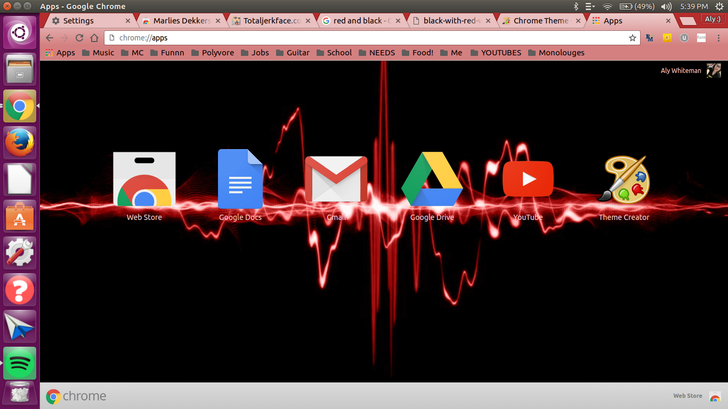Expand the School bookmarks folder
The width and height of the screenshot is (728, 409).
[334, 53]
